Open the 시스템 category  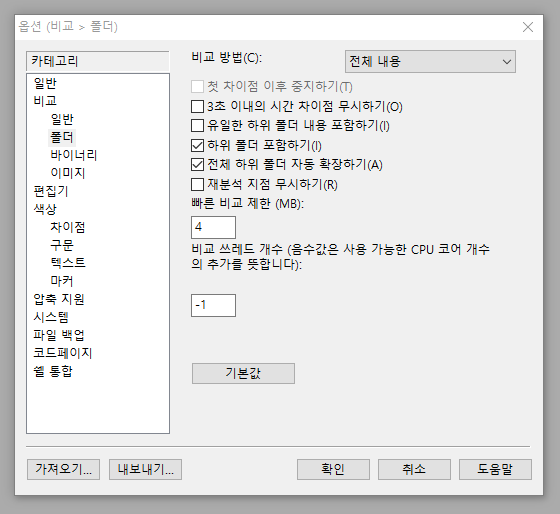tap(51, 317)
